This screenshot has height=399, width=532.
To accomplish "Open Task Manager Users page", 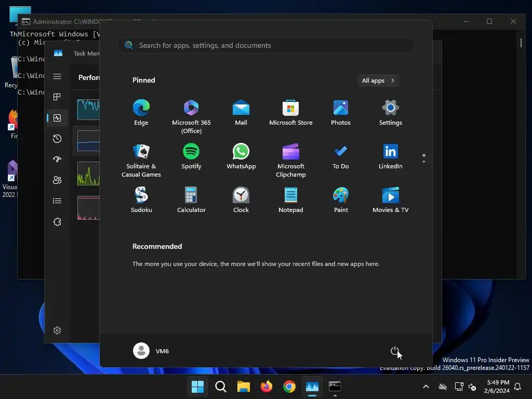I will 57,180.
